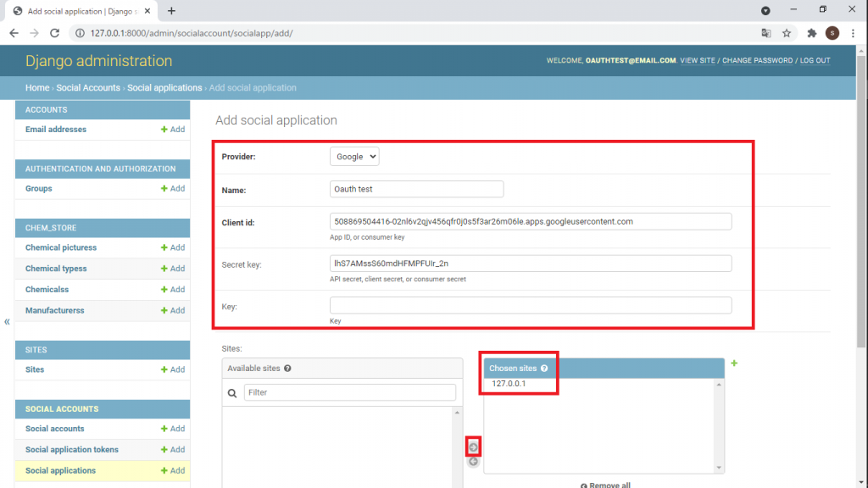868x488 pixels.
Task: Click the choose-site right arrow icon
Action: pyautogui.click(x=473, y=446)
